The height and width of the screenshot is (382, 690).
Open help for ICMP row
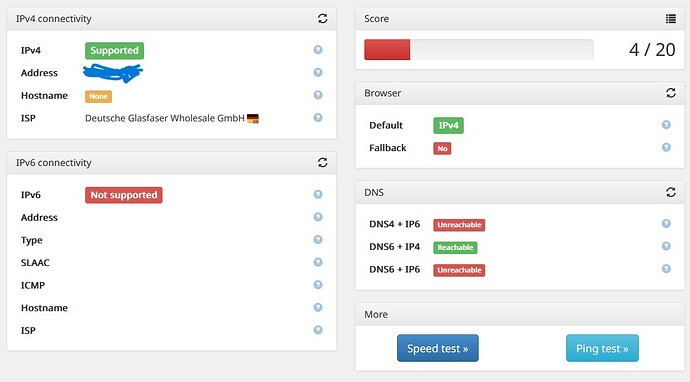click(318, 285)
